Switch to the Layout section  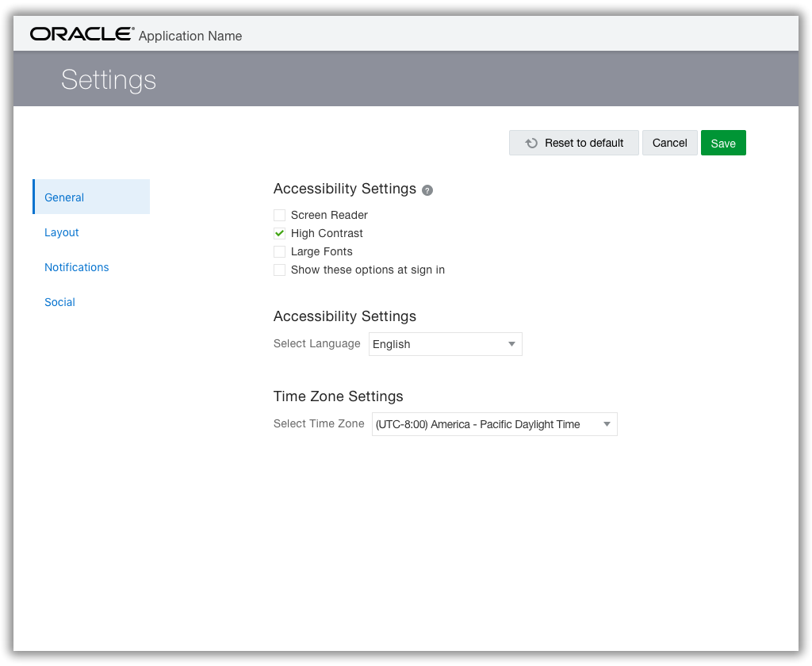coord(61,232)
